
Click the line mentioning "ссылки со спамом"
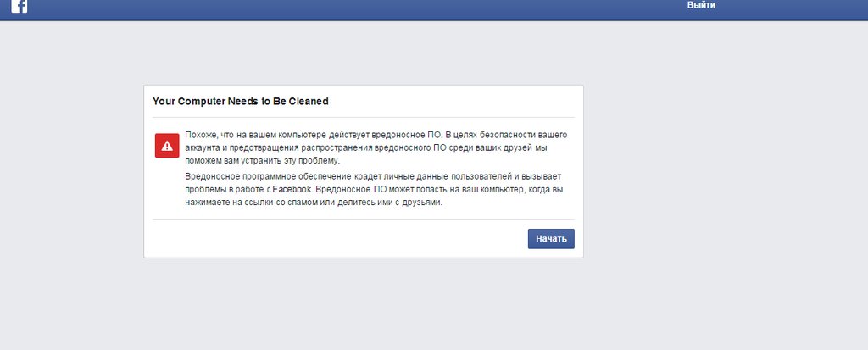pos(314,203)
